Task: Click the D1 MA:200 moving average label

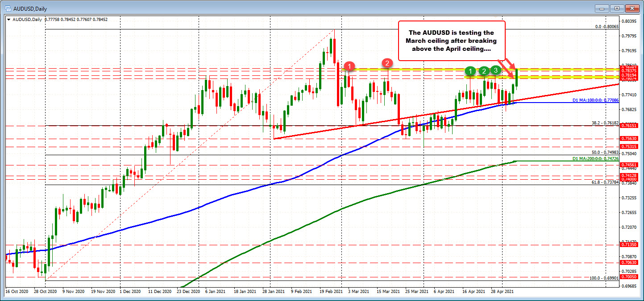Action: coord(595,159)
